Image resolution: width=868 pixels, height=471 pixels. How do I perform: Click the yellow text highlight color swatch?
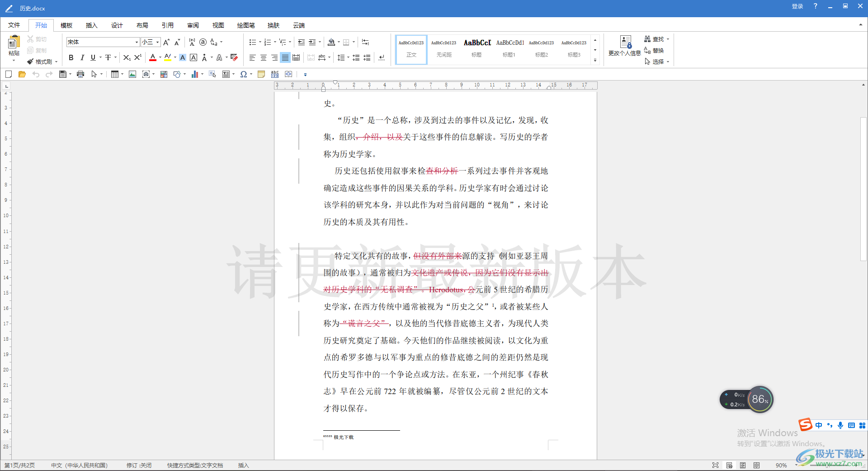click(x=168, y=57)
